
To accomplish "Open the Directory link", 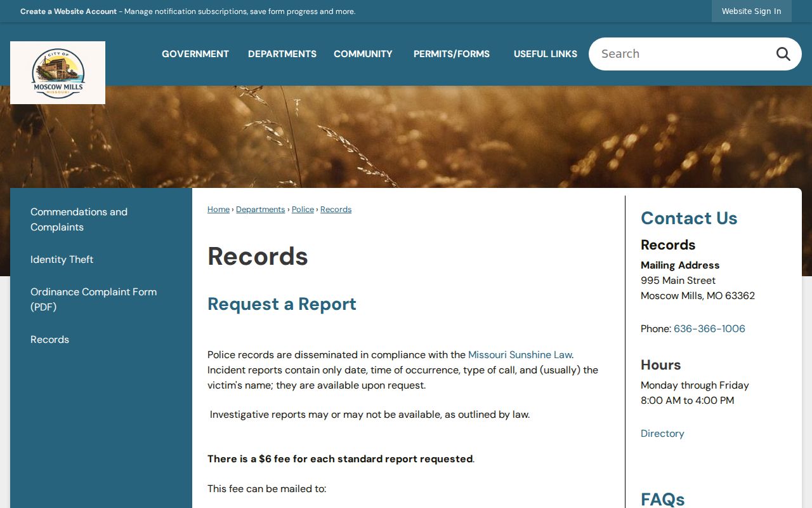I will click(x=662, y=434).
